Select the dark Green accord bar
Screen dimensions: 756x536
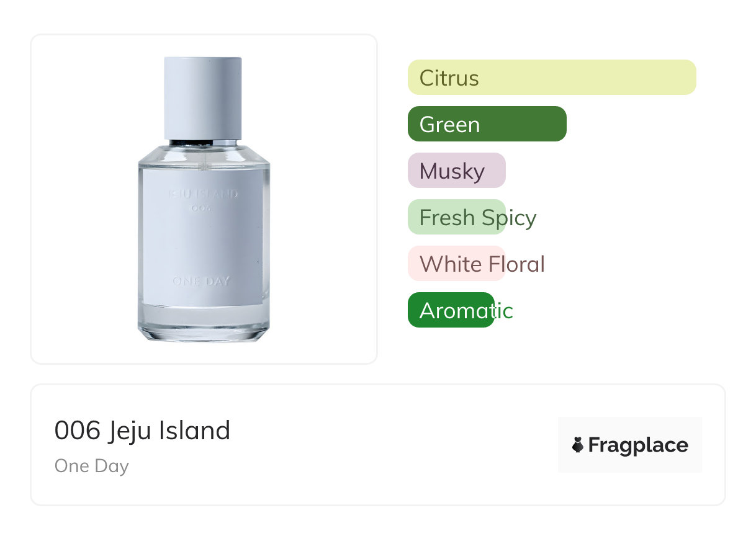click(487, 124)
